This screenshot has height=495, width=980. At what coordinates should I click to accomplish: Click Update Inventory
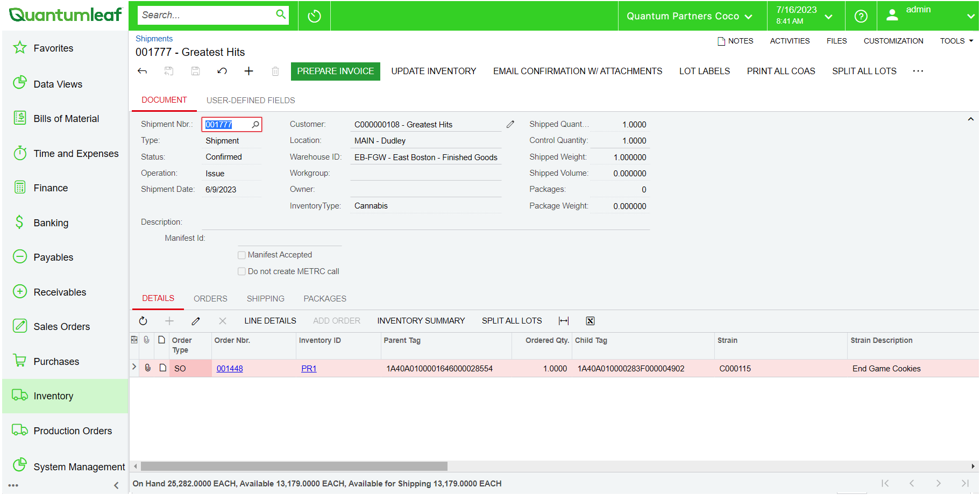434,71
